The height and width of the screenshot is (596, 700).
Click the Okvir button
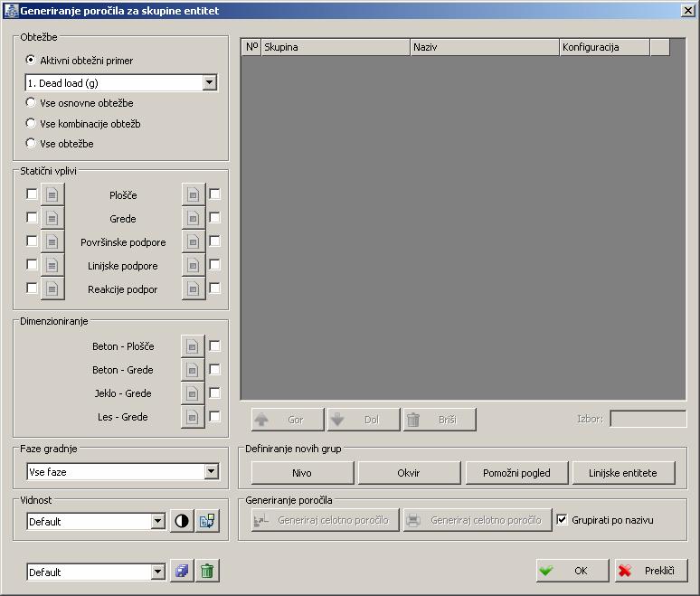pyautogui.click(x=409, y=473)
